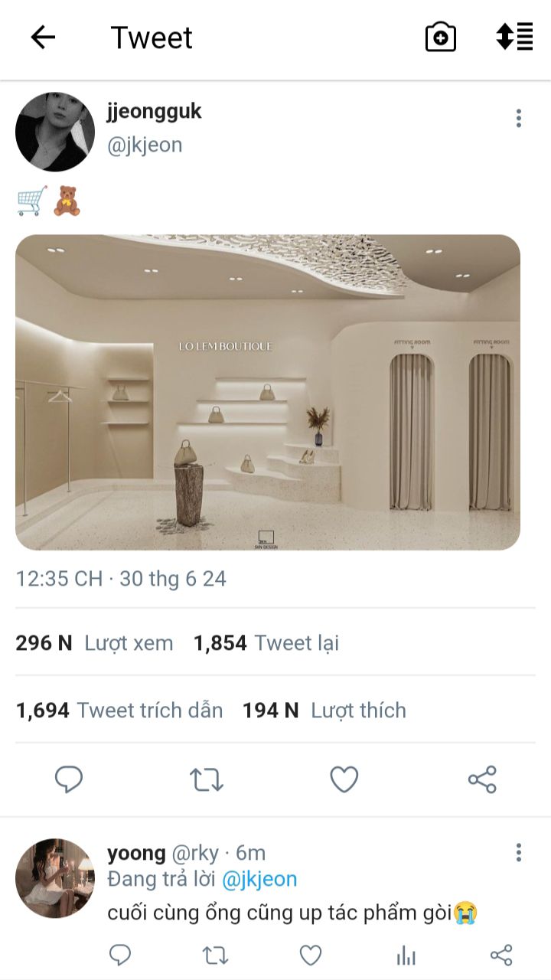Retweet the jjeongguk tweet
551x980 pixels.
click(x=206, y=779)
